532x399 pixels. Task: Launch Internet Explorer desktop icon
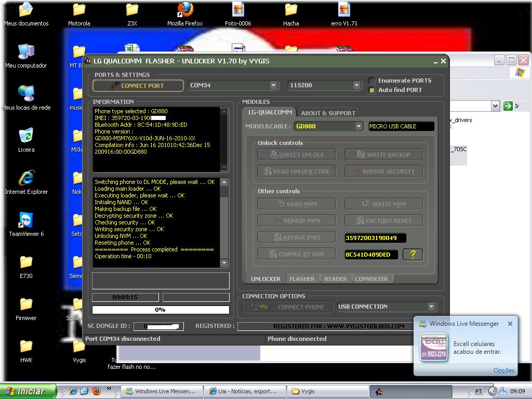[26, 182]
